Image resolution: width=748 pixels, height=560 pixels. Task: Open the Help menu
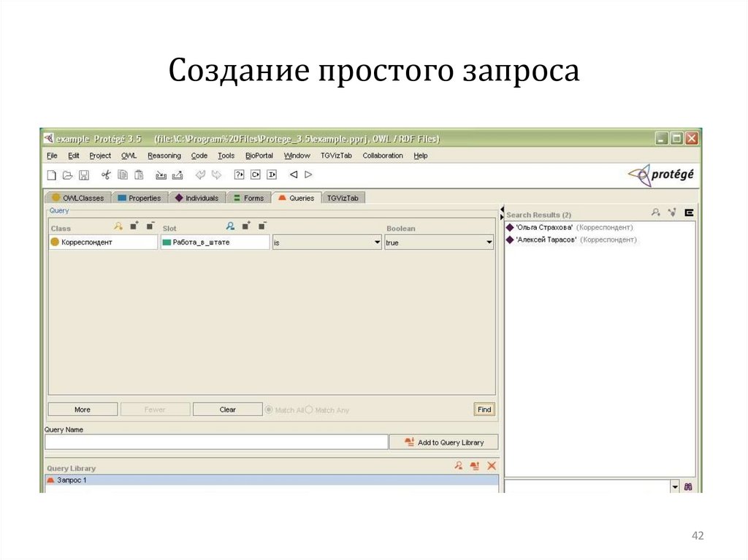pos(420,156)
